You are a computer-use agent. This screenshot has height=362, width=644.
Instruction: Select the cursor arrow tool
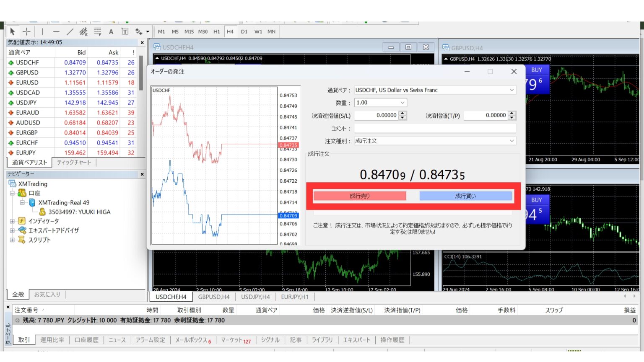point(13,31)
